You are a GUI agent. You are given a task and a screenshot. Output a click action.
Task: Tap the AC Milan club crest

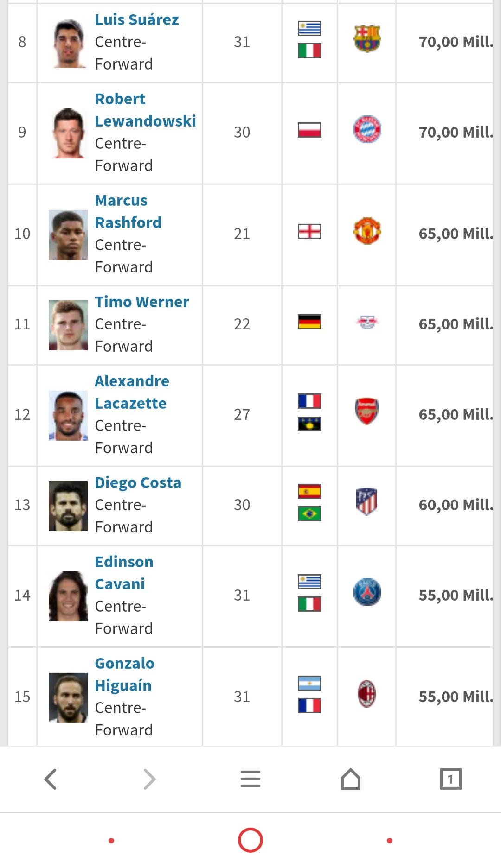click(x=366, y=693)
